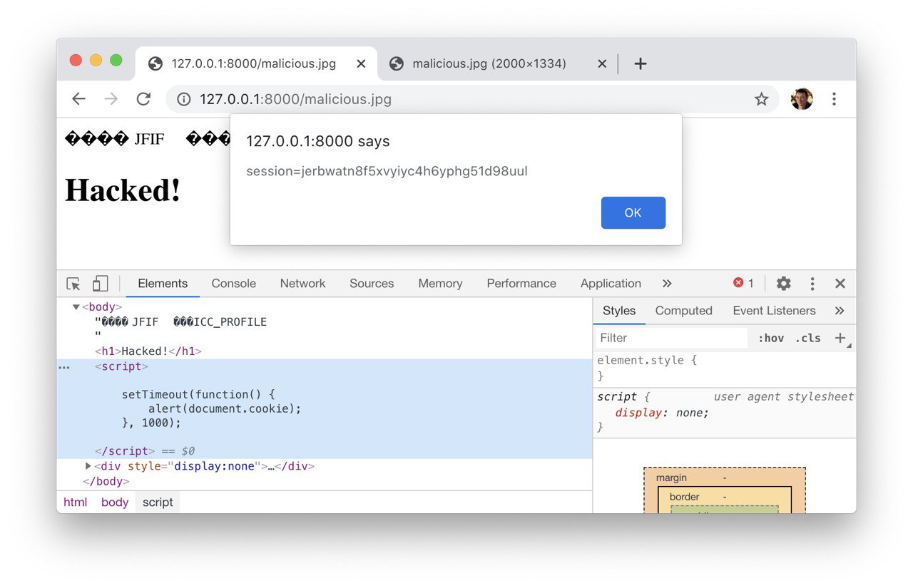The image size is (913, 588).
Task: Click the browser back arrow
Action: click(78, 99)
